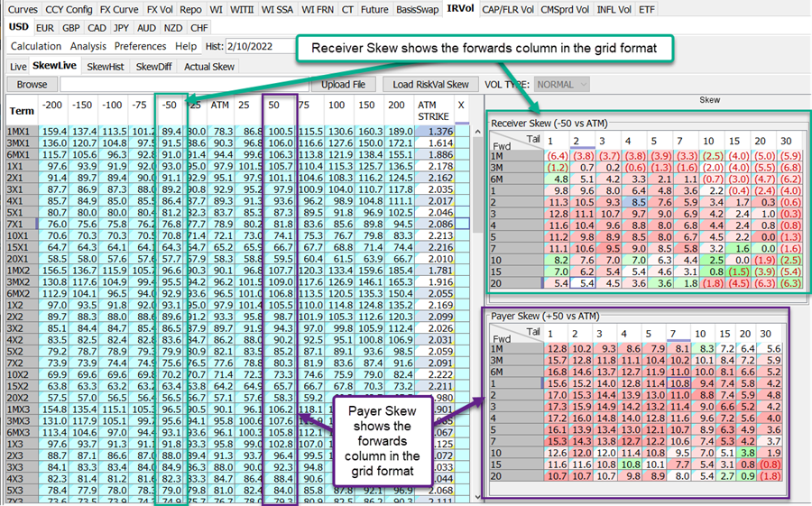The image size is (812, 506).
Task: Click Receiver Skew cell (6.4) in 1M row
Action: (557, 155)
